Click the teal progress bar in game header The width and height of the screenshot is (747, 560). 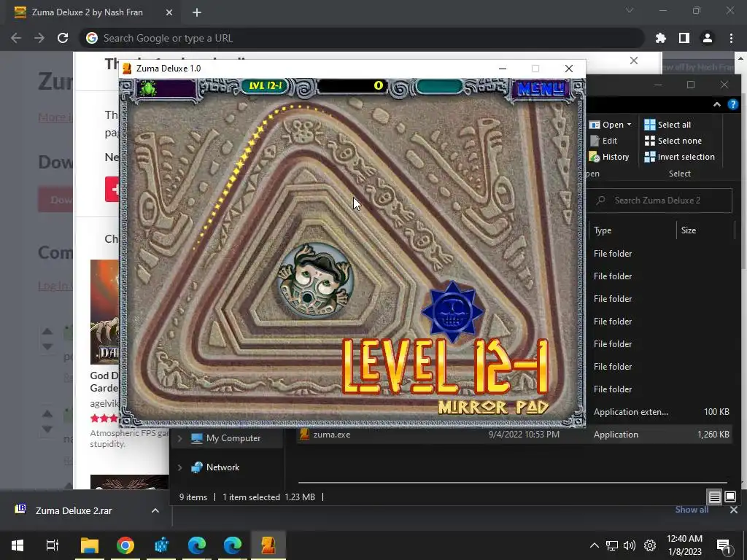pos(438,86)
